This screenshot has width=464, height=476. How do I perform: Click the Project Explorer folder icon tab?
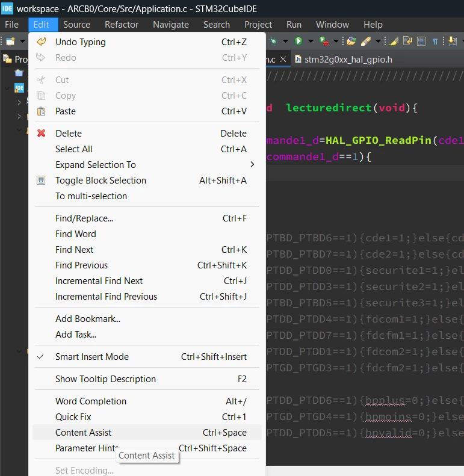(x=7, y=58)
